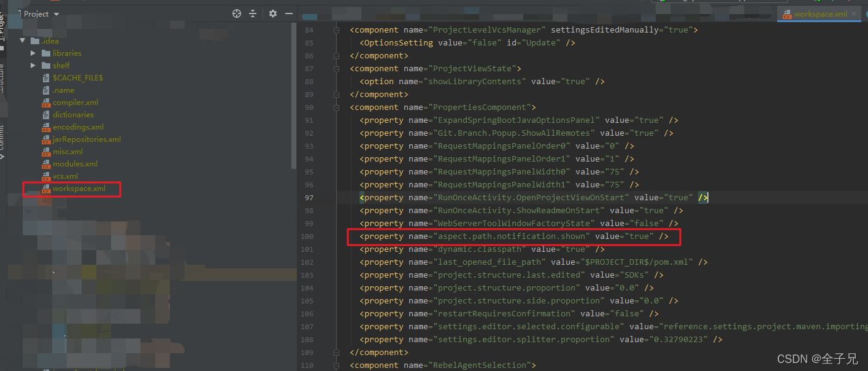This screenshot has height=371, width=868.
Task: Collapse All folders in Project panel
Action: pos(253,13)
